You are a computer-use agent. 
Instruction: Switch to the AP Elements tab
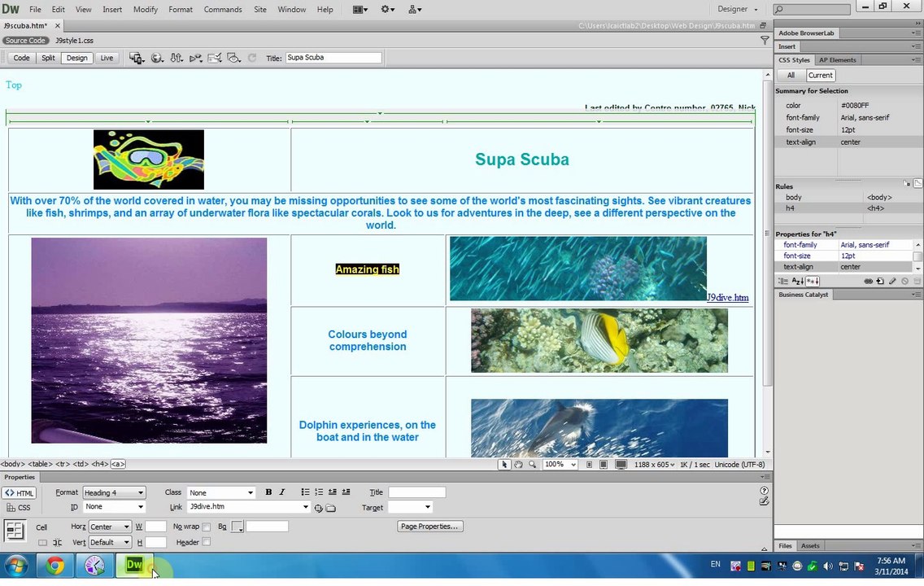click(838, 60)
